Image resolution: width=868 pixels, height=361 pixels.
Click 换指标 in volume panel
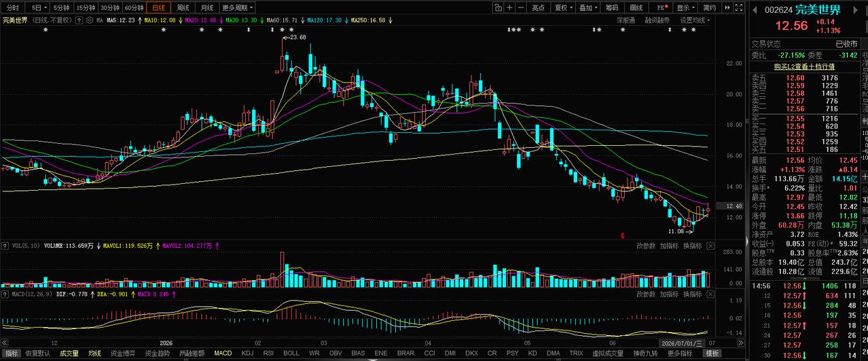[692, 246]
